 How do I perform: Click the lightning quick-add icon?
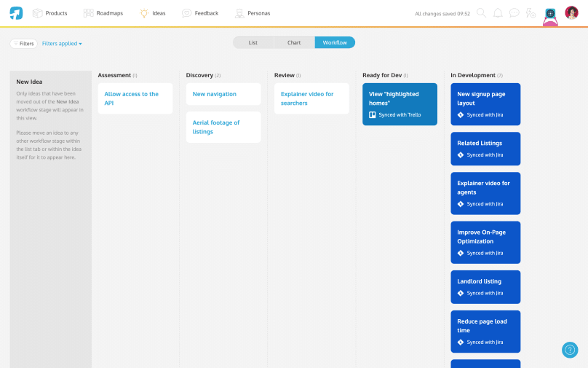(531, 13)
